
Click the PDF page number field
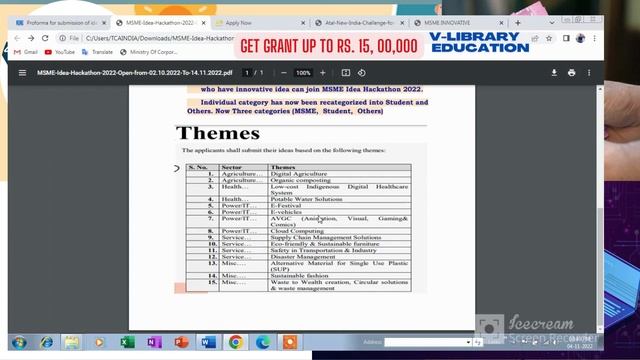click(247, 73)
